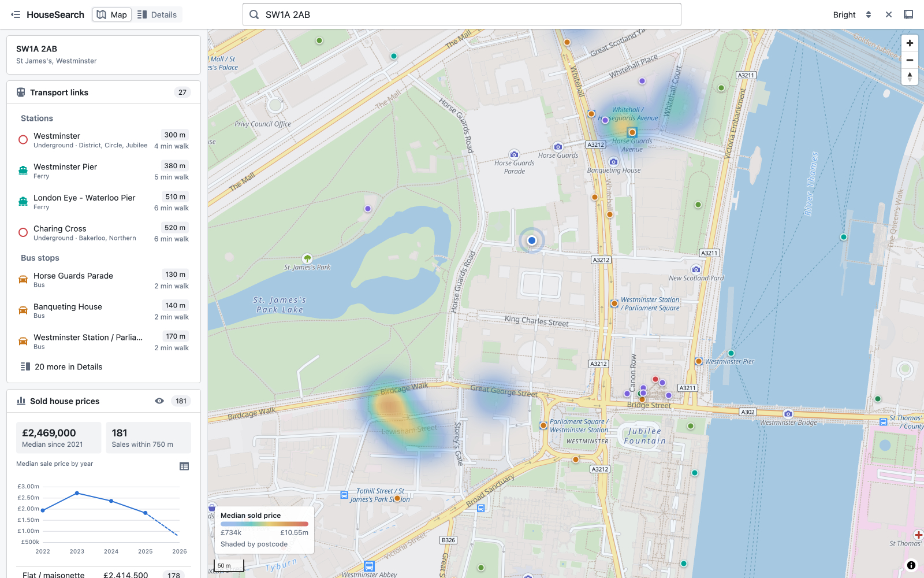Screen dimensions: 924x578
Task: Show price chart as table icon
Action: (x=184, y=466)
